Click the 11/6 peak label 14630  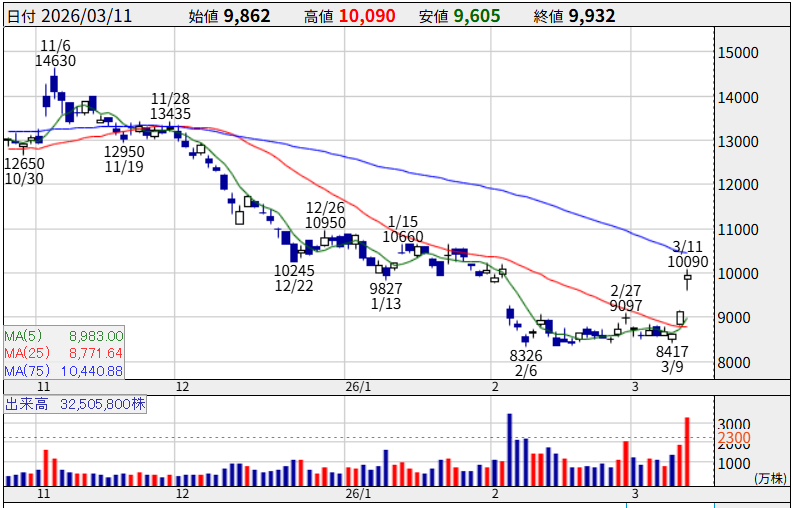click(55, 61)
